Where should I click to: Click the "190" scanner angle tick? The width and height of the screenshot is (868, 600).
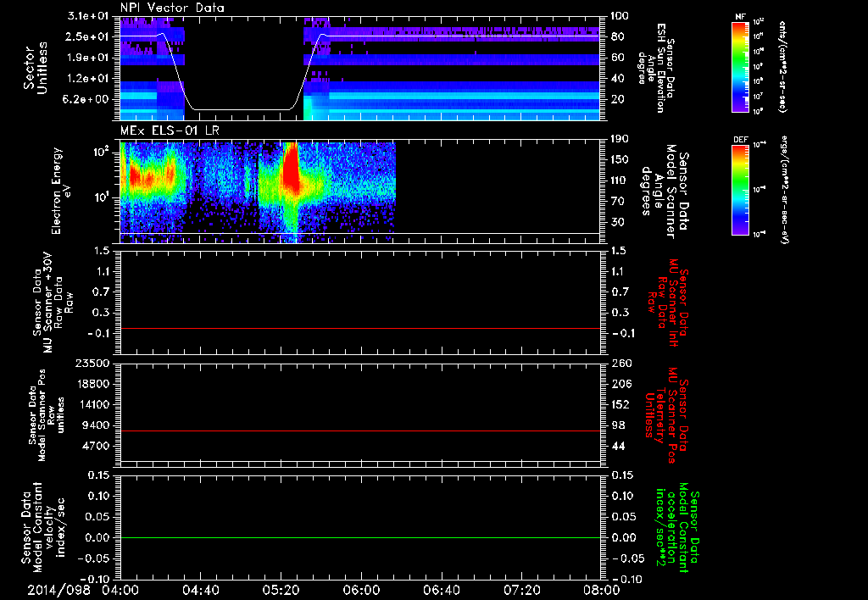[x=620, y=138]
